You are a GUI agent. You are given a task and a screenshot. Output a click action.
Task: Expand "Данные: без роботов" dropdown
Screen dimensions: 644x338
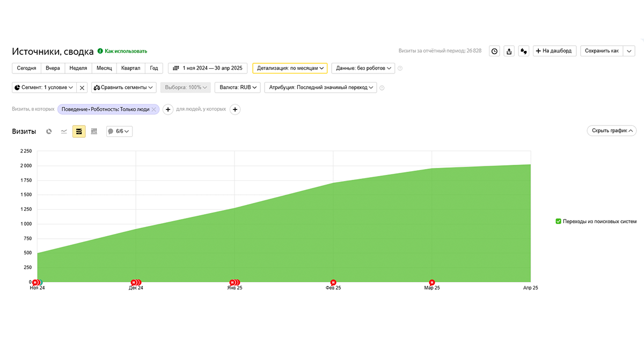(363, 68)
